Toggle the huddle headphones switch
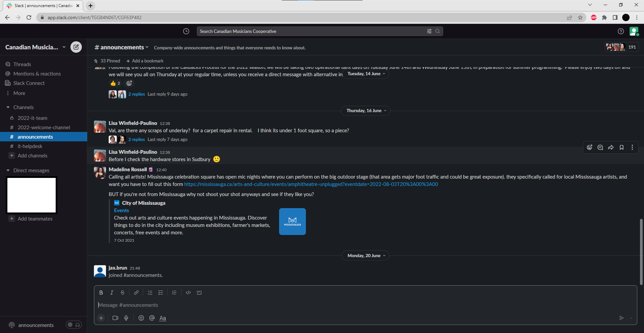644x333 pixels. click(74, 325)
